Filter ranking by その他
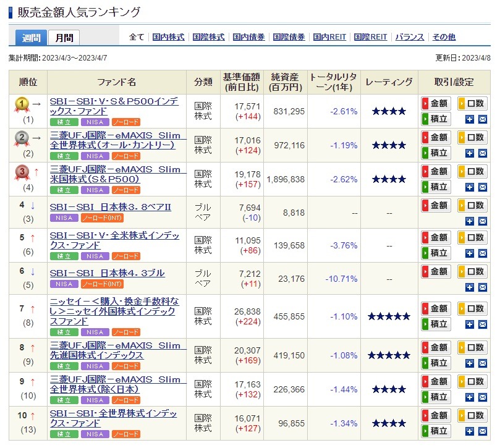Image resolution: width=500 pixels, height=448 pixels. pyautogui.click(x=444, y=37)
